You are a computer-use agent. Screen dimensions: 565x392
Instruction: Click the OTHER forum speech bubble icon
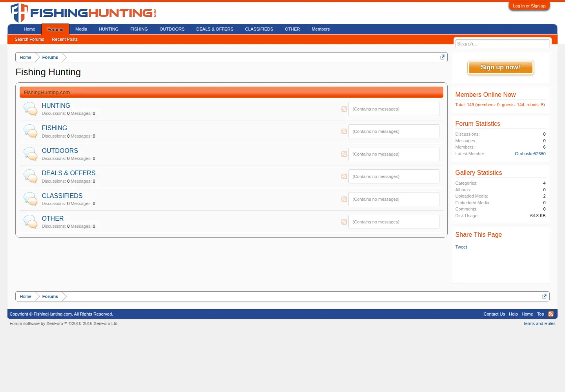pos(30,221)
